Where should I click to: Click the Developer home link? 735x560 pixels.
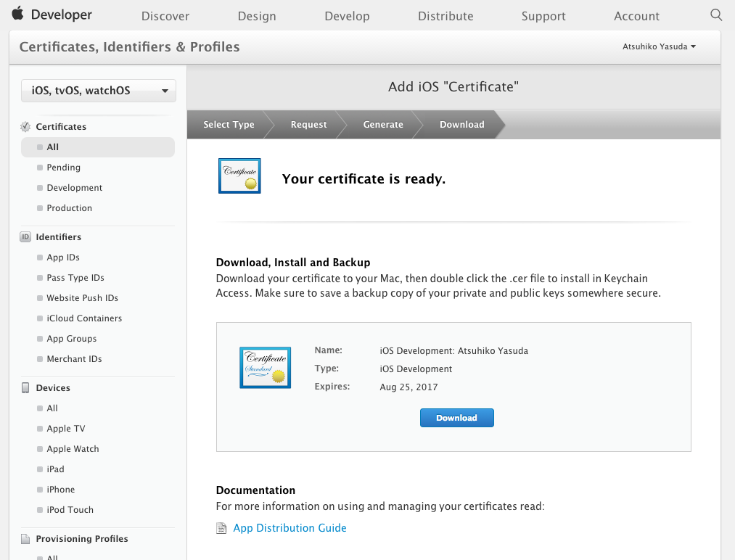[62, 15]
